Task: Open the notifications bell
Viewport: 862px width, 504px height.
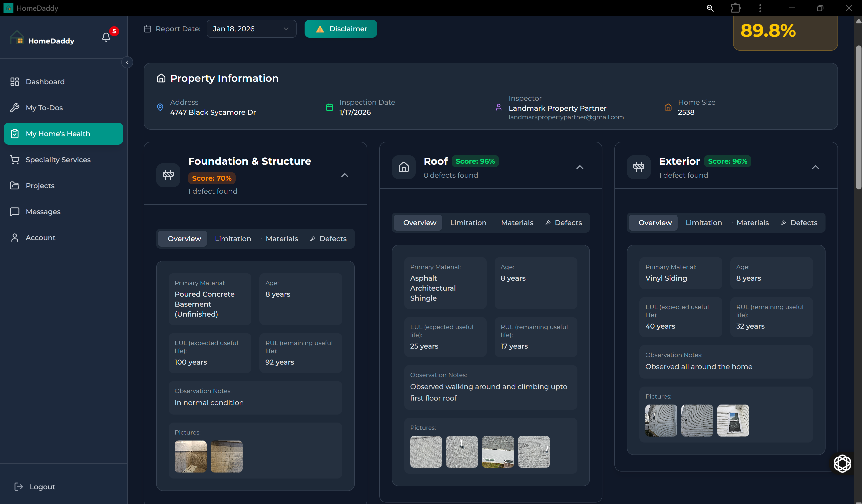Action: coord(106,37)
